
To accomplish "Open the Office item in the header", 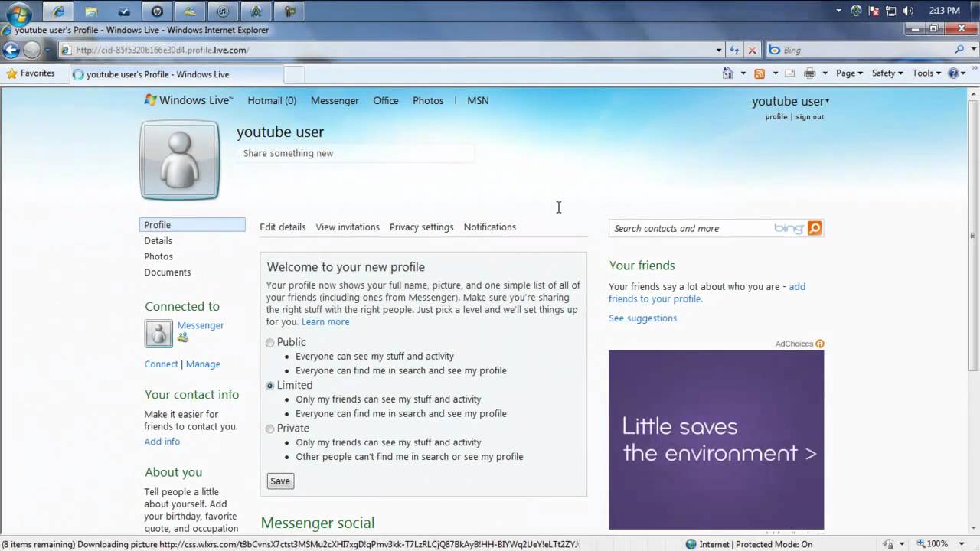I will 386,100.
